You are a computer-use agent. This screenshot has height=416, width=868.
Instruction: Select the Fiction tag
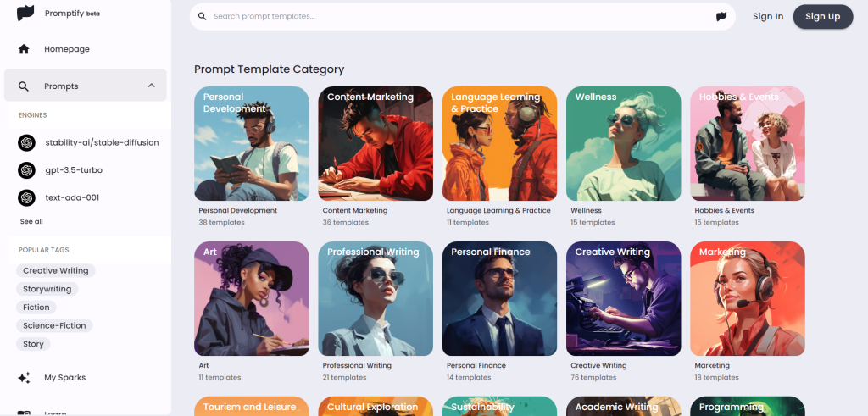pyautogui.click(x=36, y=307)
